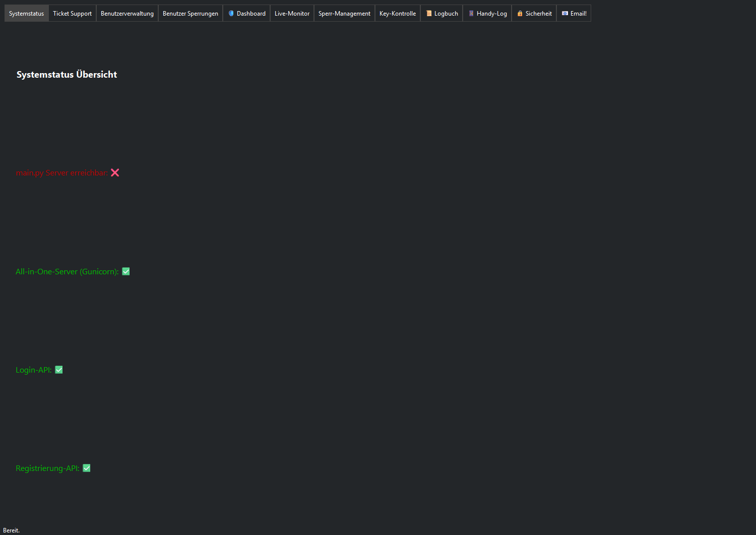Click green check beside All-in-One-Server (Gunicorn)
Screen dimensions: 756x535
click(x=125, y=271)
